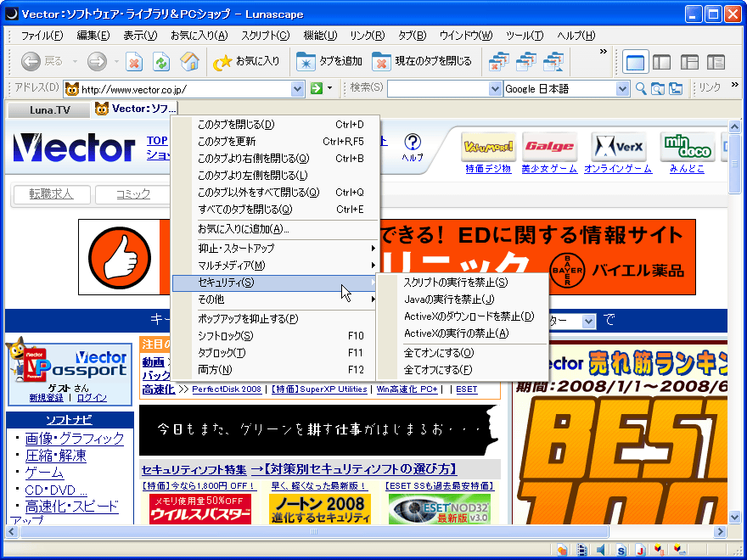
Task: Open the 画像・グラフィック sidebar link
Action: [x=75, y=438]
